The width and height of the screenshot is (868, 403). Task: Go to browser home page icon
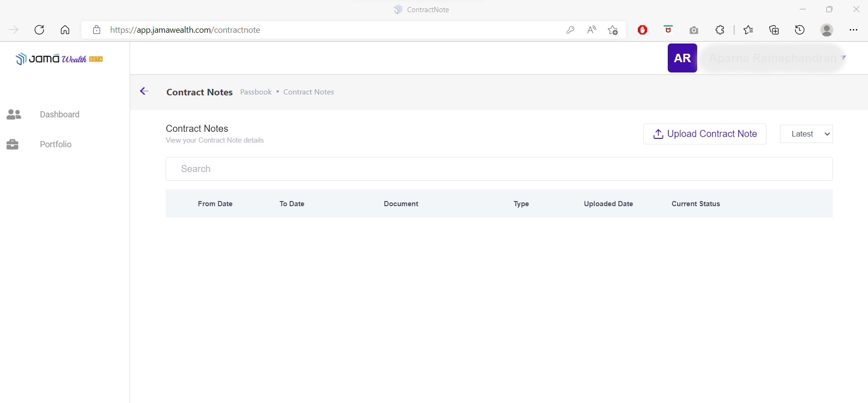click(65, 30)
